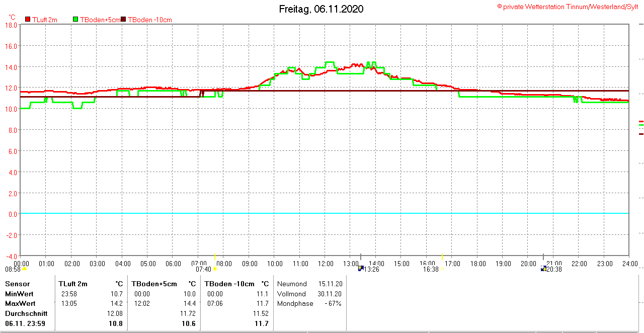Click the green TBoden+5cm legend swatch

click(x=76, y=20)
